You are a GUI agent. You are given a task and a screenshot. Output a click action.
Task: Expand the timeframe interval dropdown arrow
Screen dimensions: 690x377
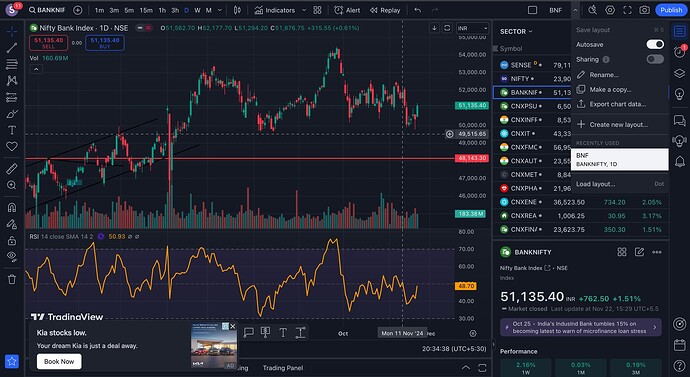coord(220,10)
